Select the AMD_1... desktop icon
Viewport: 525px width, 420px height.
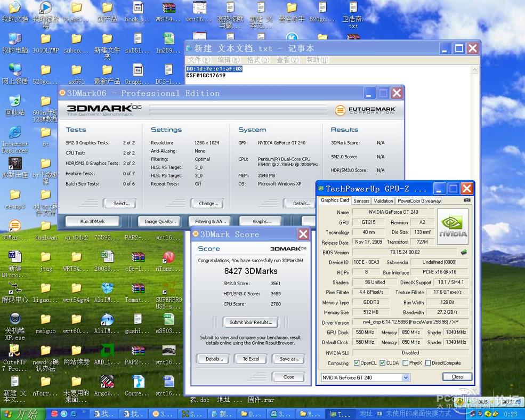coord(107,355)
